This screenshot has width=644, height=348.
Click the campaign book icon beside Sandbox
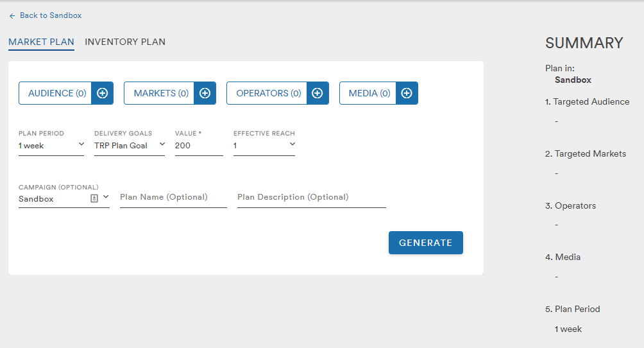coord(94,198)
